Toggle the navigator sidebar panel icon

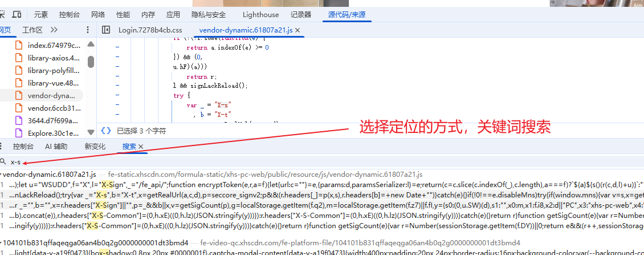[x=106, y=30]
